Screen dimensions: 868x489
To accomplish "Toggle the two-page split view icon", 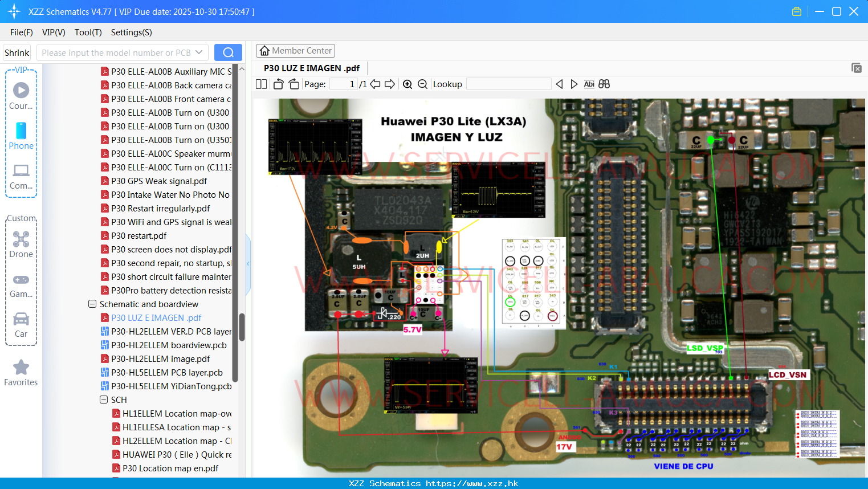I will pos(261,84).
